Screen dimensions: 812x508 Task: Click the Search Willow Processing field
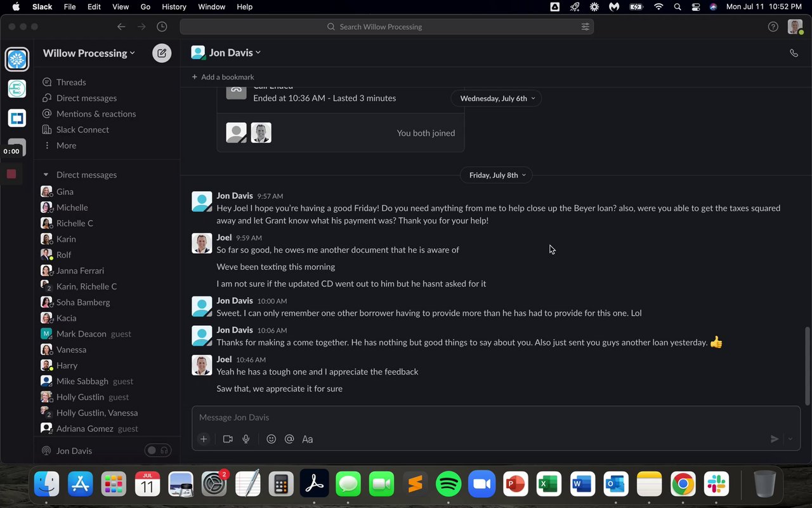[387, 27]
